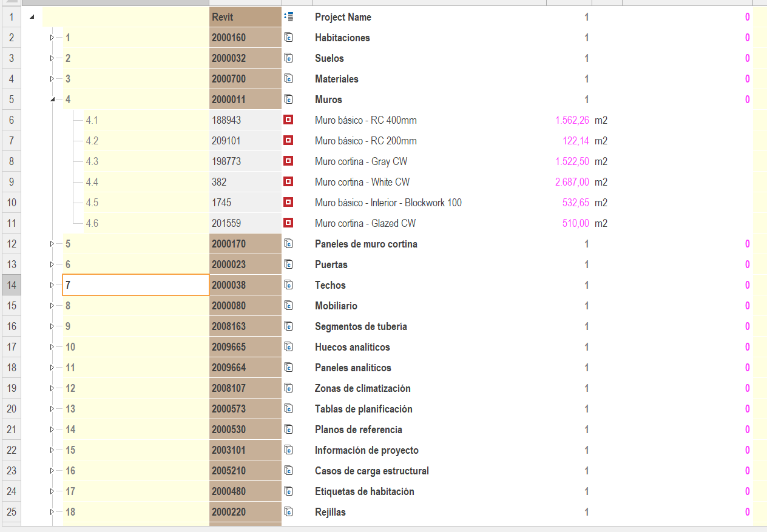The width and height of the screenshot is (767, 532).
Task: Select the magenta 0 total in Muros row
Action: pyautogui.click(x=748, y=99)
